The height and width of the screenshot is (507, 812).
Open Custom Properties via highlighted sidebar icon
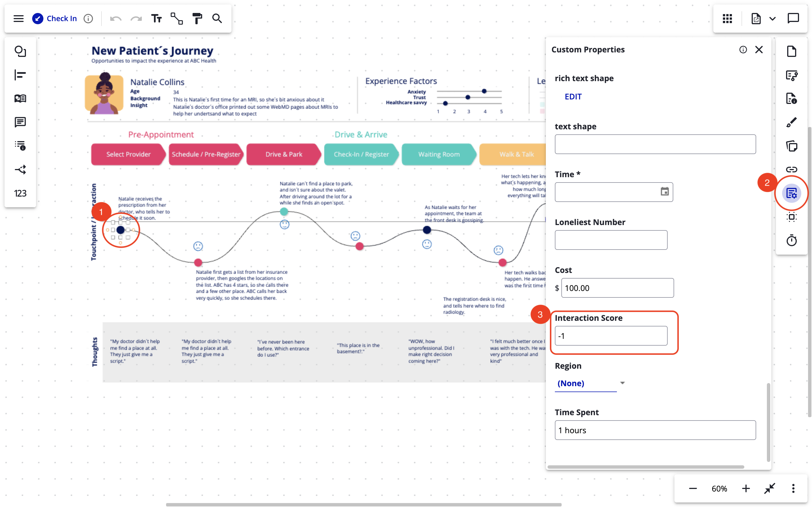coord(792,193)
